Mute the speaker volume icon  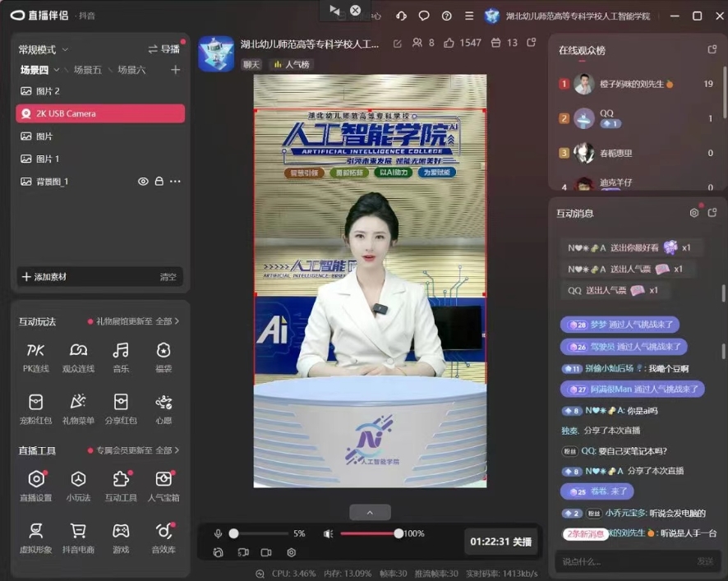point(328,533)
